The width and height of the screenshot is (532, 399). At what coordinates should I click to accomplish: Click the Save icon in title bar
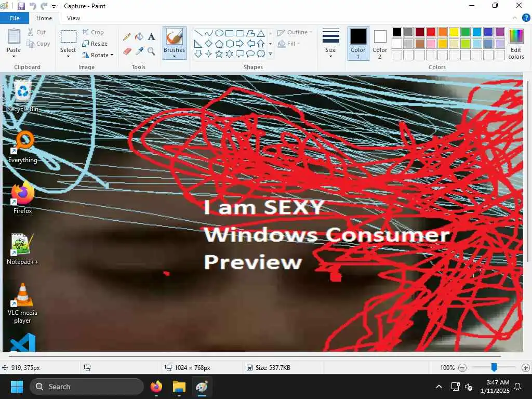pyautogui.click(x=21, y=6)
